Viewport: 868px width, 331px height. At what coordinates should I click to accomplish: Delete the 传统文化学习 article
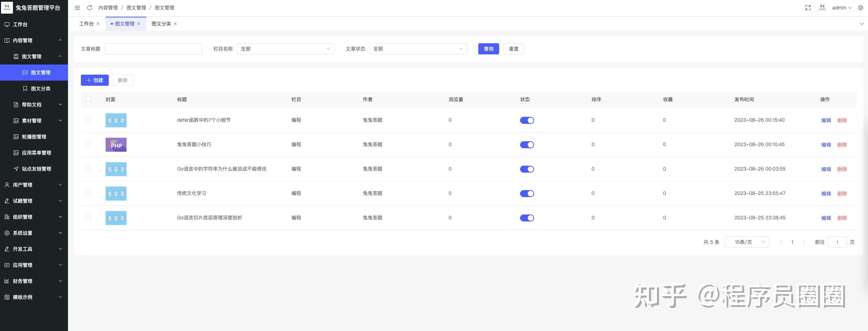[842, 194]
